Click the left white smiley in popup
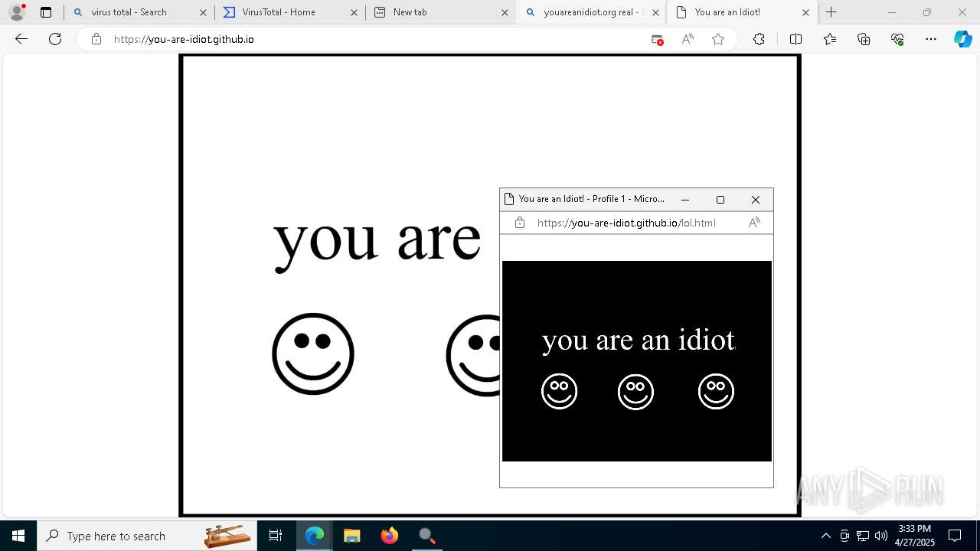The height and width of the screenshot is (551, 980). point(559,392)
